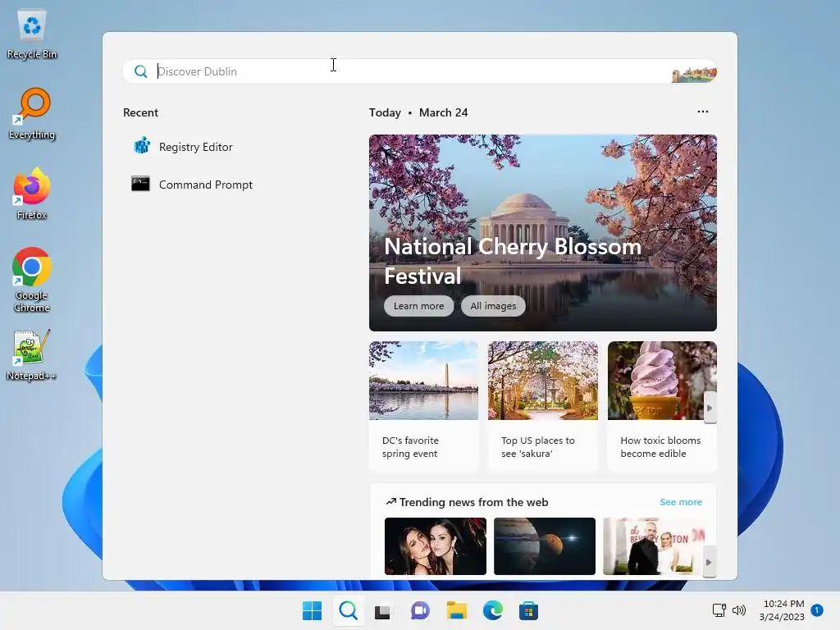
Task: Click the Search taskbar icon
Action: point(348,610)
